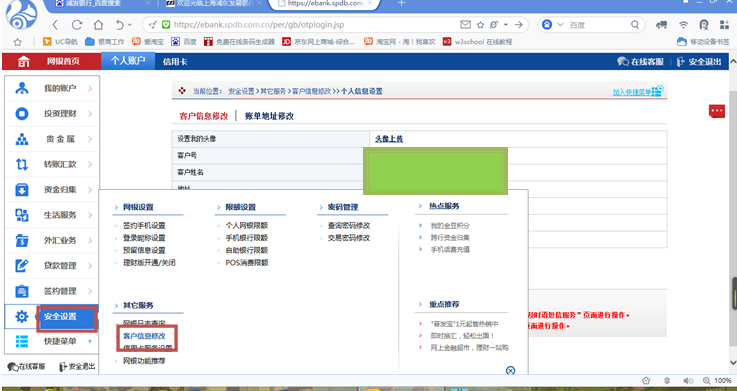Image resolution: width=737 pixels, height=391 pixels.
Task: Open the 网银首页 tab
Action: click(63, 61)
